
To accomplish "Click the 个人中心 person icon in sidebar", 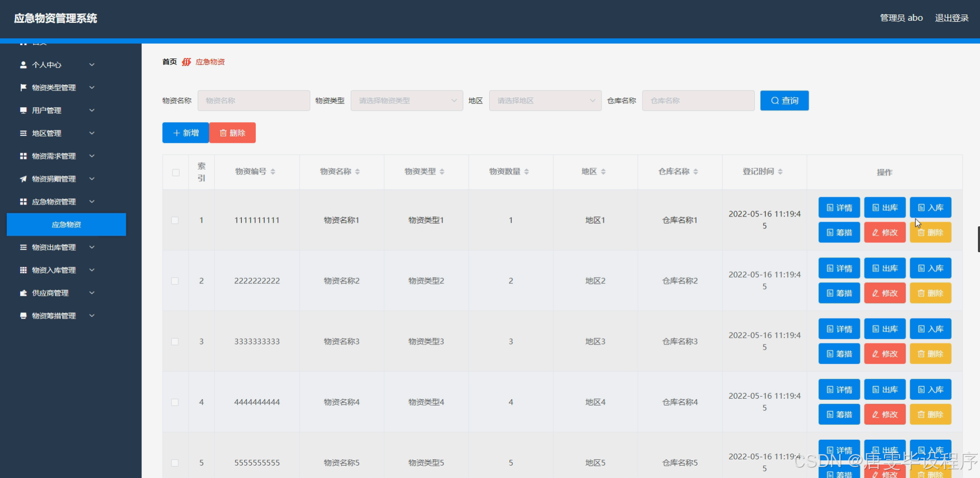I will (23, 65).
